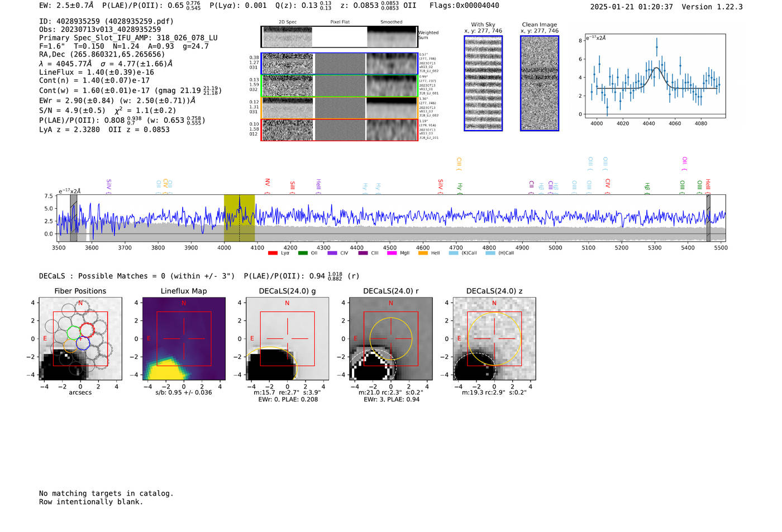Click the red Lyα legend swatch
Image resolution: width=782 pixels, height=532 pixels.
pyautogui.click(x=273, y=253)
